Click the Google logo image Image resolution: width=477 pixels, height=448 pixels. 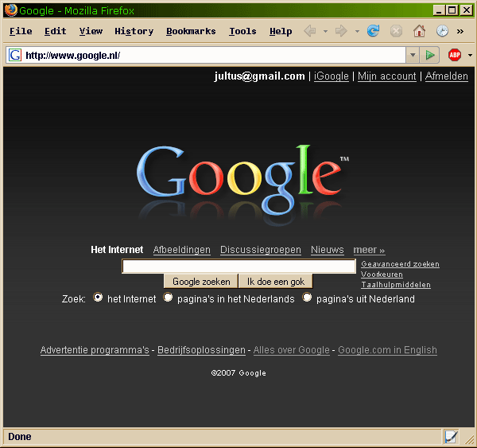click(x=242, y=185)
